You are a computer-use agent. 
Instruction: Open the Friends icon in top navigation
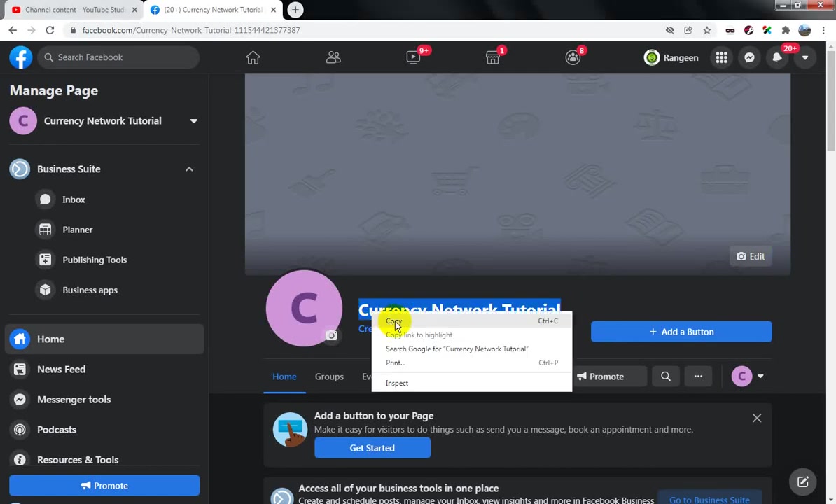coord(333,57)
